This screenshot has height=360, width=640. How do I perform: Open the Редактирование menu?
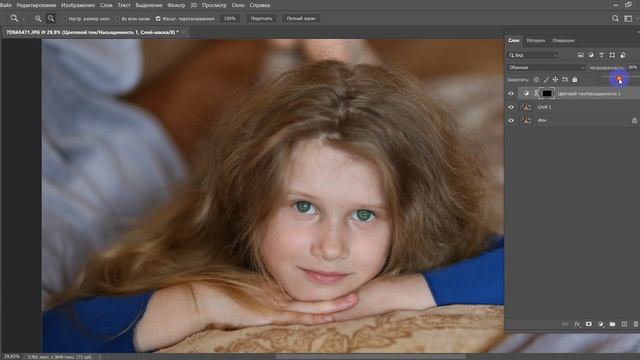point(36,5)
